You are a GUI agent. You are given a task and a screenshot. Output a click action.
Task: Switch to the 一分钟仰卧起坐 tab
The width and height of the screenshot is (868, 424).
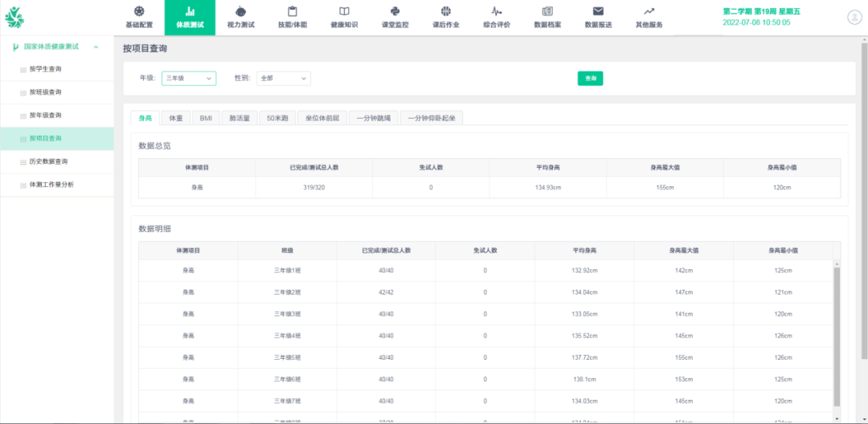click(432, 118)
